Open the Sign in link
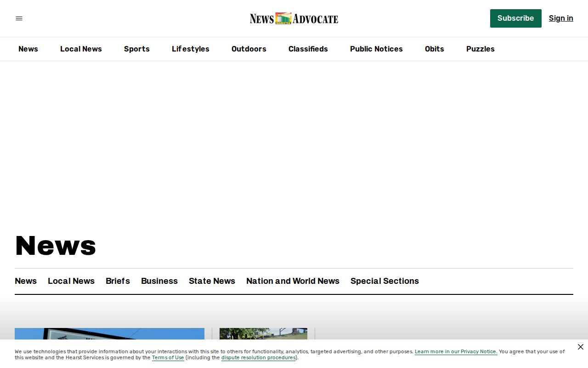The height and width of the screenshot is (368, 588). point(561,18)
